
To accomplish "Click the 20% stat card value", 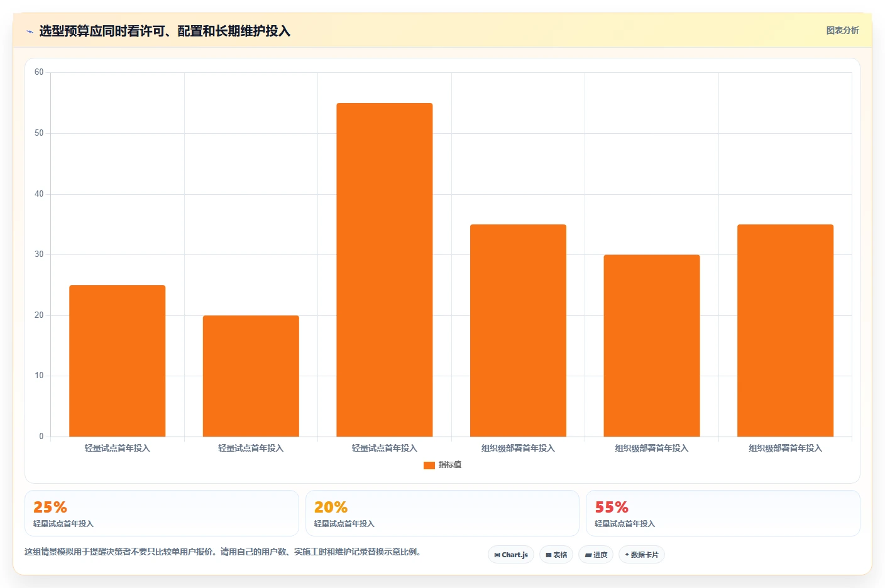I will pos(331,507).
